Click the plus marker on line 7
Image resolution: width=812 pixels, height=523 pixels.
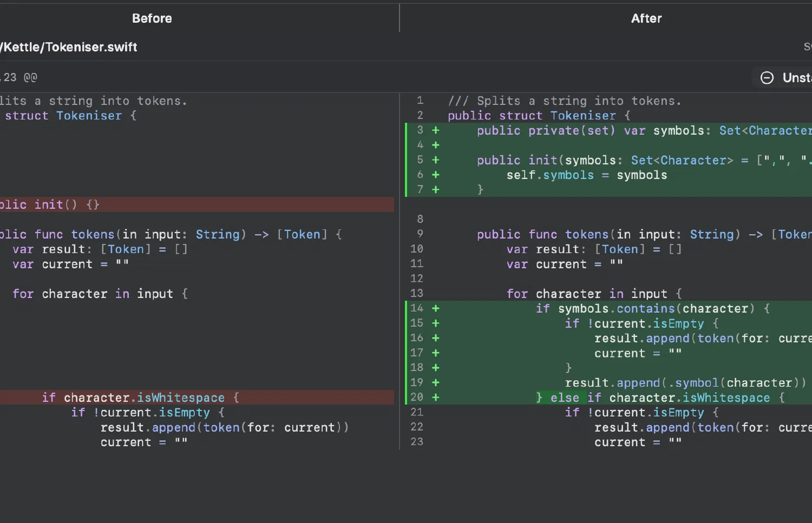[436, 190]
